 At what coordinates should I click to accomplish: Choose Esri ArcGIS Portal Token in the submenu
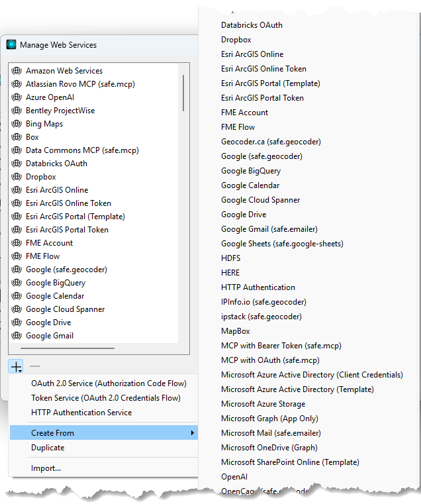click(x=262, y=98)
